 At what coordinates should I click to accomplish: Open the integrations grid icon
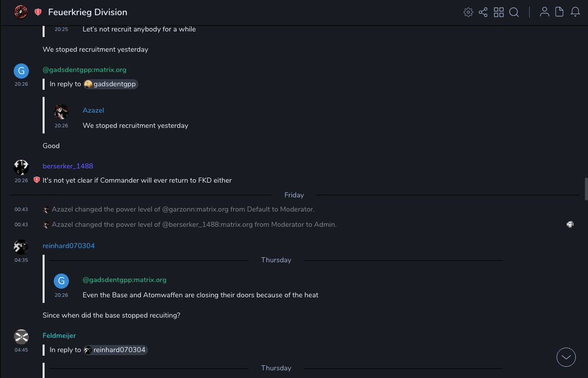(x=499, y=12)
